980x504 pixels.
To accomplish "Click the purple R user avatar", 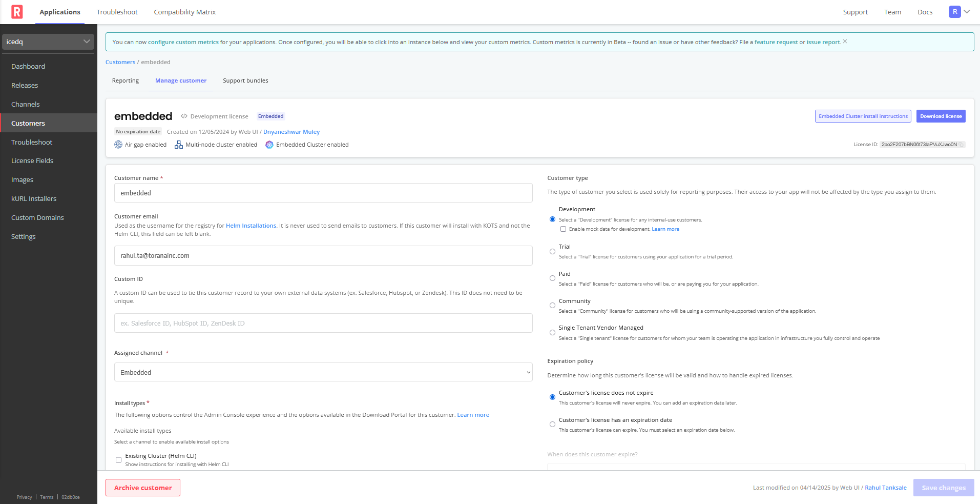I will click(x=954, y=12).
